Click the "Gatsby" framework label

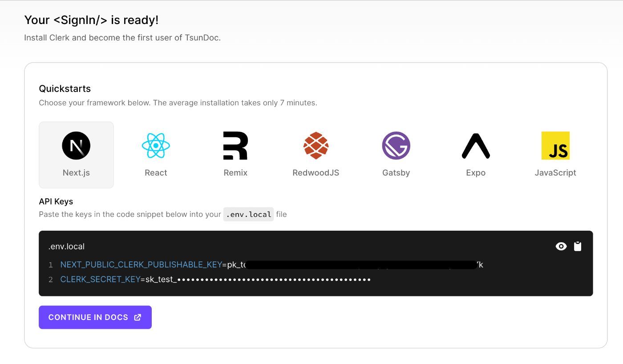396,173
